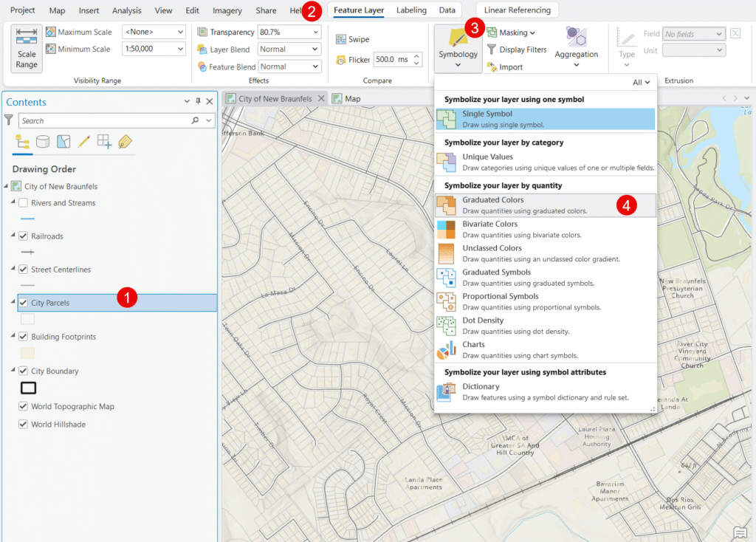756x542 pixels.
Task: Click the City Parcels symbol swatch
Action: pos(27,319)
